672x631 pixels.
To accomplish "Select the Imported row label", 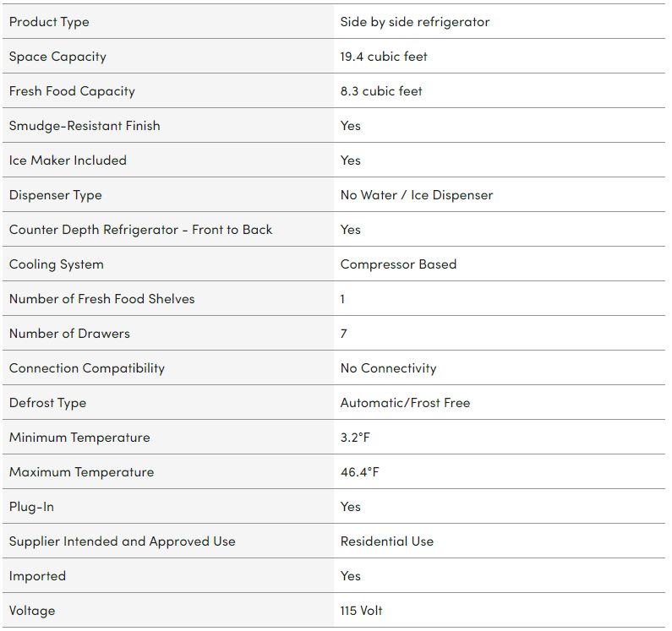I will pyautogui.click(x=37, y=576).
